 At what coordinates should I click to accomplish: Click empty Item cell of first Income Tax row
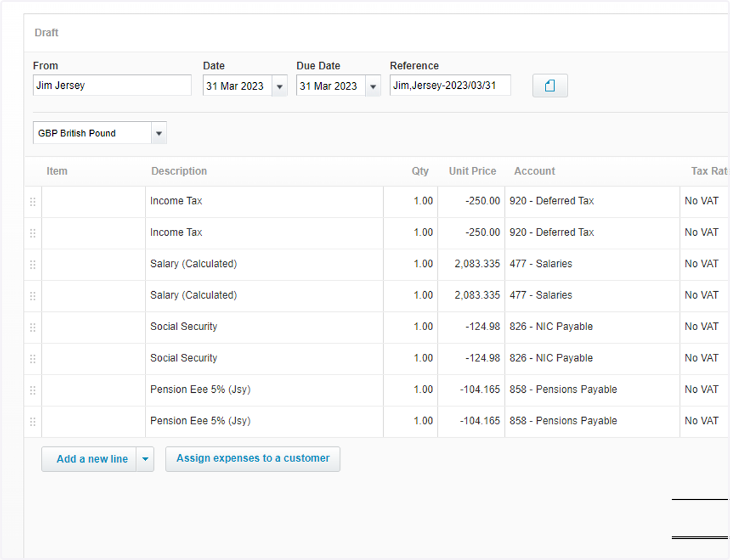(93, 201)
